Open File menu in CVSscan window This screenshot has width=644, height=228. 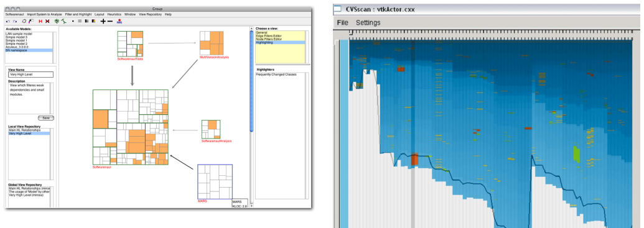[343, 22]
